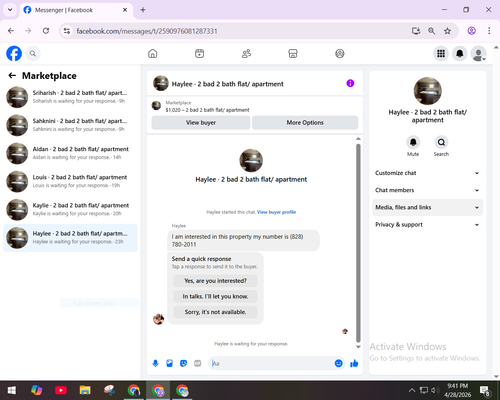The height and width of the screenshot is (400, 500).
Task: Open Kaylie conversation
Action: pos(70,210)
